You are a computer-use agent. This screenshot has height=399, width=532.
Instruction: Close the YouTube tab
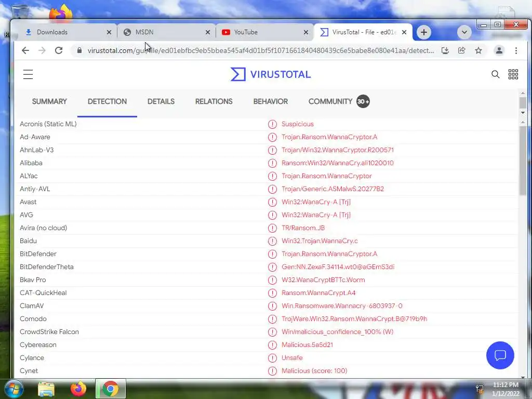tap(305, 32)
